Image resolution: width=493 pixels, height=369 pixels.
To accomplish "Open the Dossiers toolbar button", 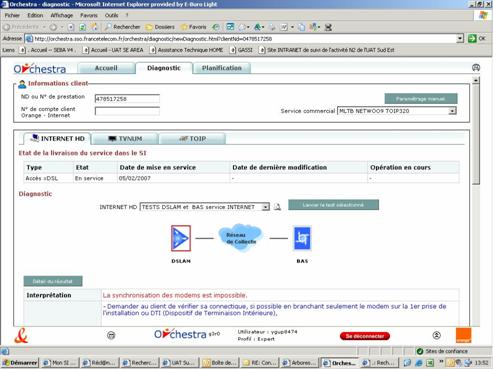I will coord(160,27).
